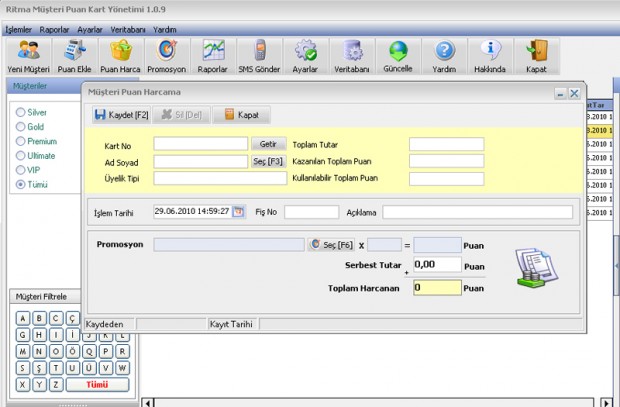Click Kaydet [F2] save button

(121, 115)
